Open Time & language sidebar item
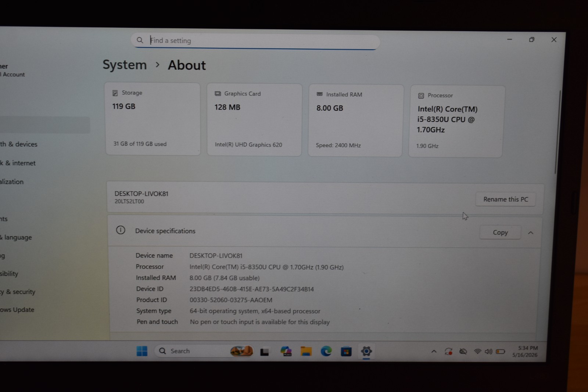Image resolution: width=588 pixels, height=392 pixels. tap(16, 238)
